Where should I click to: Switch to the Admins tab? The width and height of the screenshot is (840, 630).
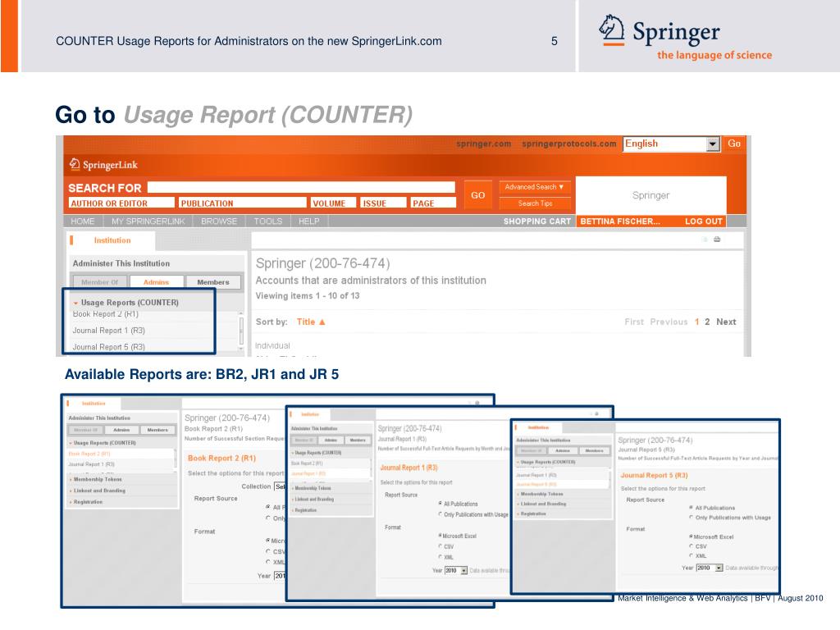point(156,282)
